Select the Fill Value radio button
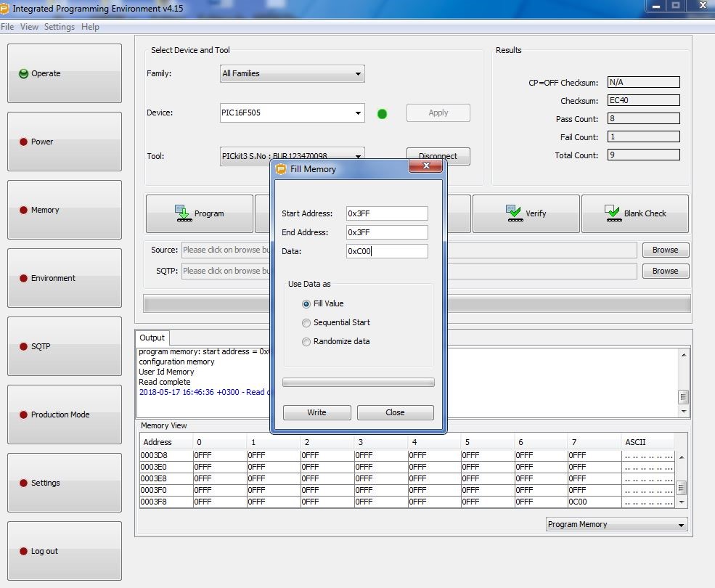Screen dimensions: 715x588 click(306, 304)
